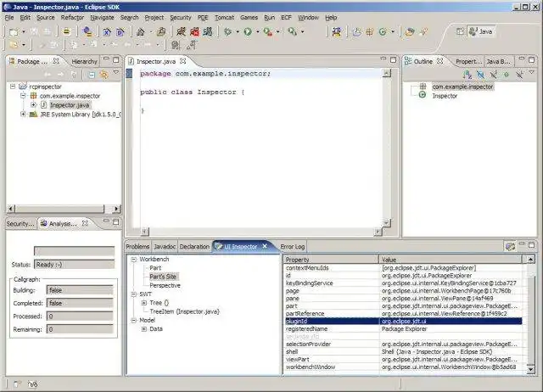The image size is (543, 392).
Task: Click the New wizard toolbar icon
Action: 14,32
